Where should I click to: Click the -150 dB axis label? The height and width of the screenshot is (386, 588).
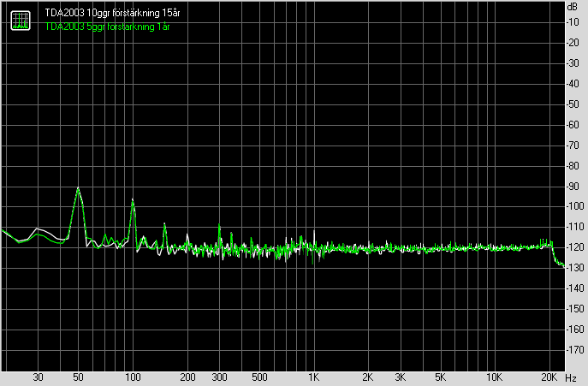(574, 309)
